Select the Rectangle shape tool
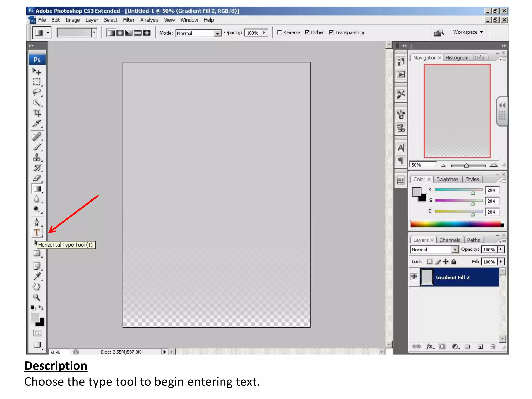Viewport: 532px width, 399px height. coord(37,254)
